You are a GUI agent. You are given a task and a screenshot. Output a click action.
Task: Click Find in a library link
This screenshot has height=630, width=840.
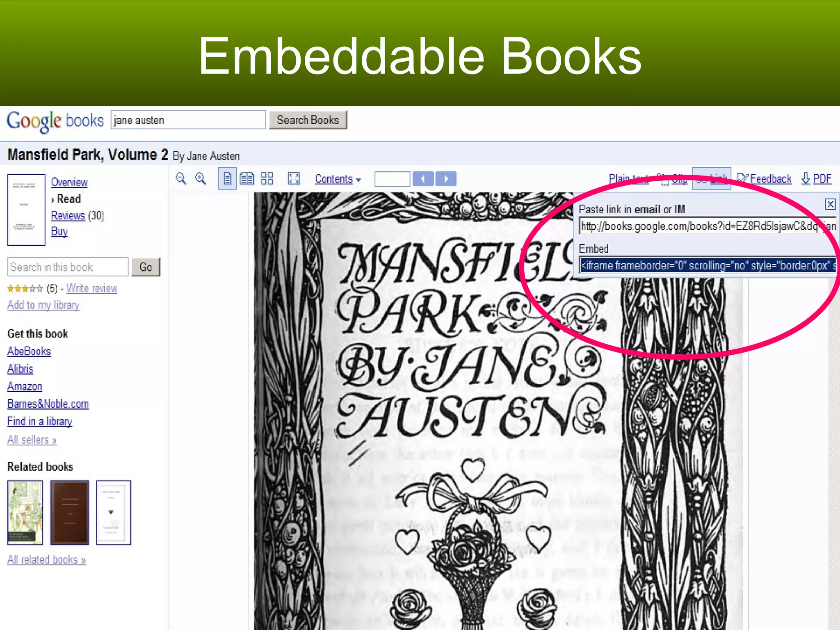(x=39, y=422)
